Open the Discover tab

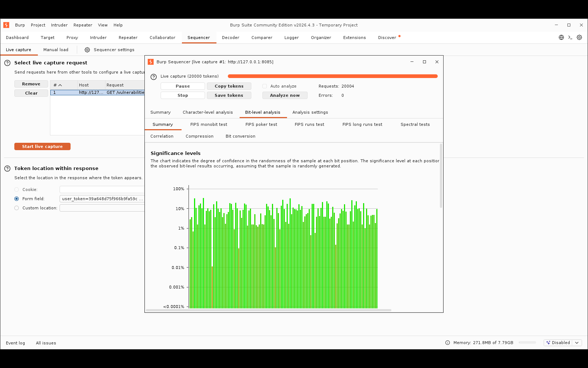[x=387, y=38]
